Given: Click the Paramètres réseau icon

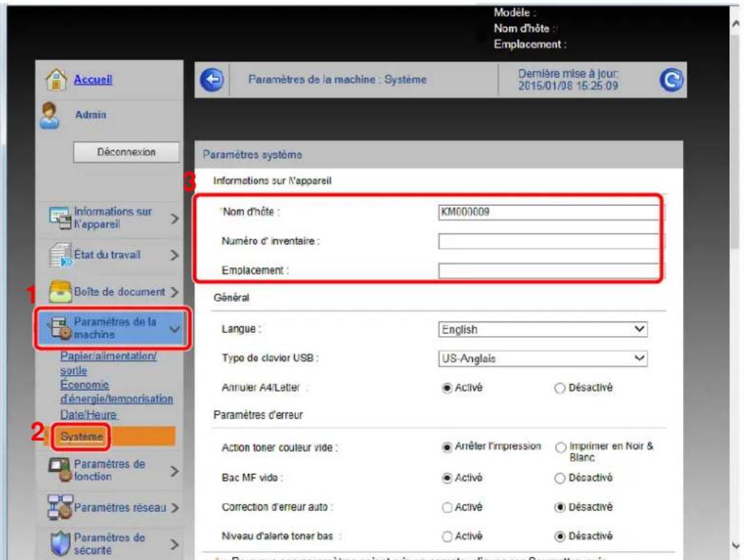Looking at the screenshot, I should pos(60,507).
